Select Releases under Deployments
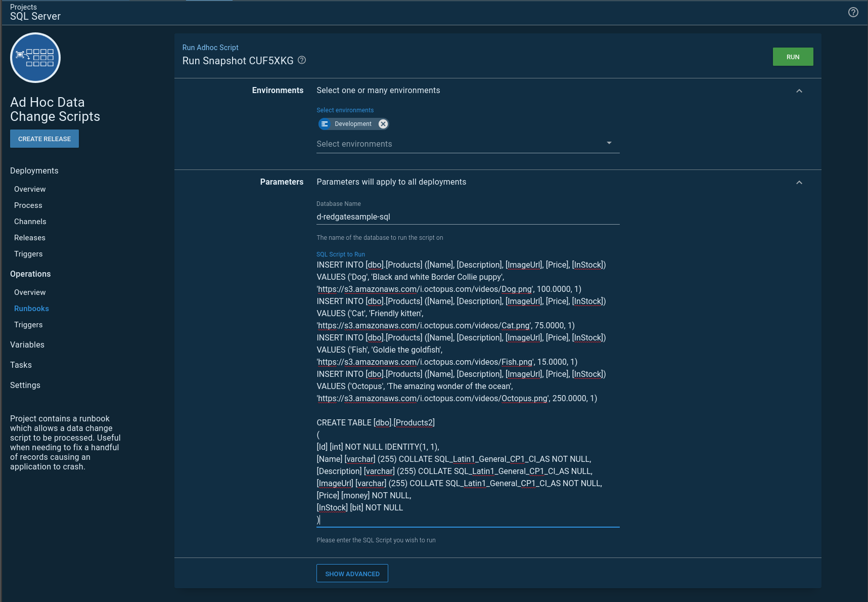The width and height of the screenshot is (868, 602). (29, 237)
